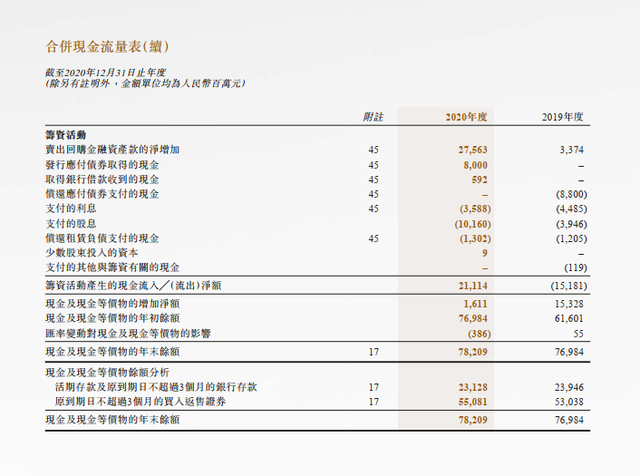This screenshot has width=640, height=476.
Task: Click row label 償還應付債券支付的現金
Action: click(x=102, y=194)
